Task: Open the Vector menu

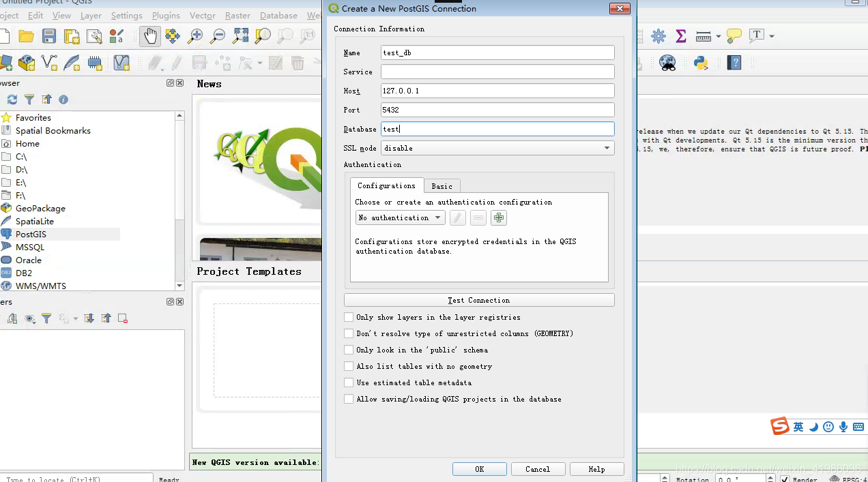Action: click(x=203, y=15)
